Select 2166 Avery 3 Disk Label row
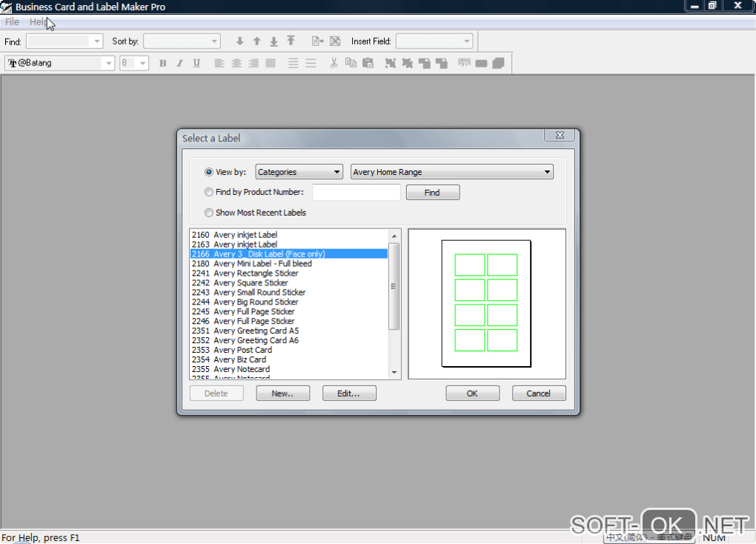The image size is (756, 544). [288, 254]
